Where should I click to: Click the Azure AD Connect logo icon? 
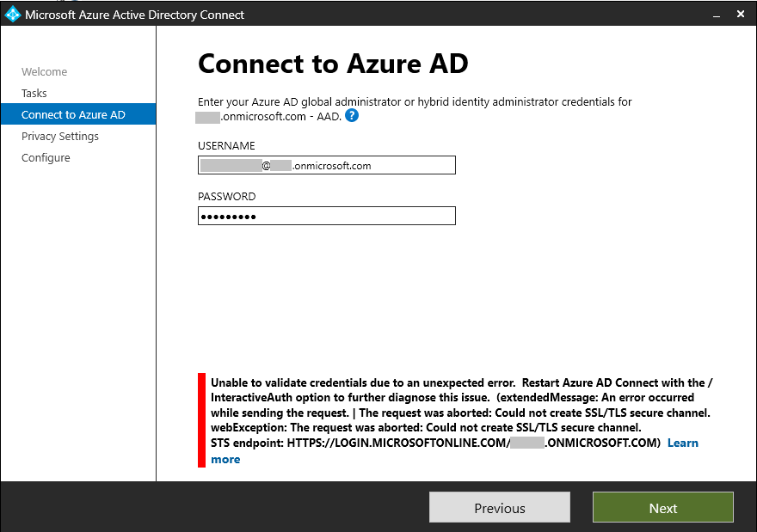(x=13, y=15)
